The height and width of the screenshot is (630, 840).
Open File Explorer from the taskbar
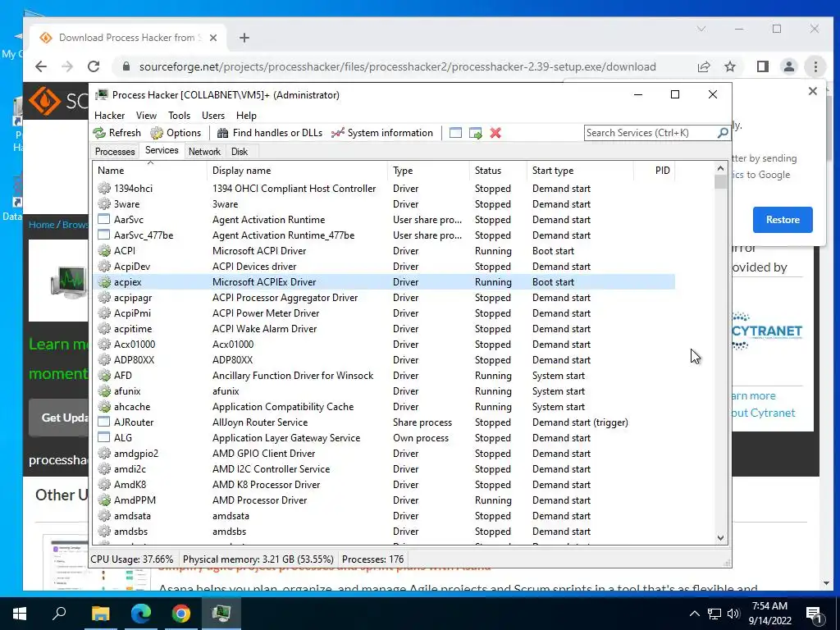point(101,614)
